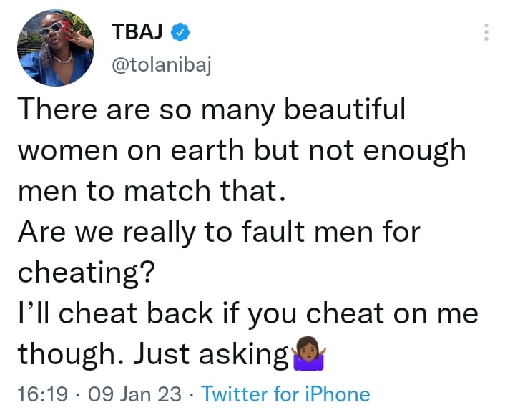The image size is (515, 420).
Task: Click the shrugging woman emoji
Action: point(309,354)
